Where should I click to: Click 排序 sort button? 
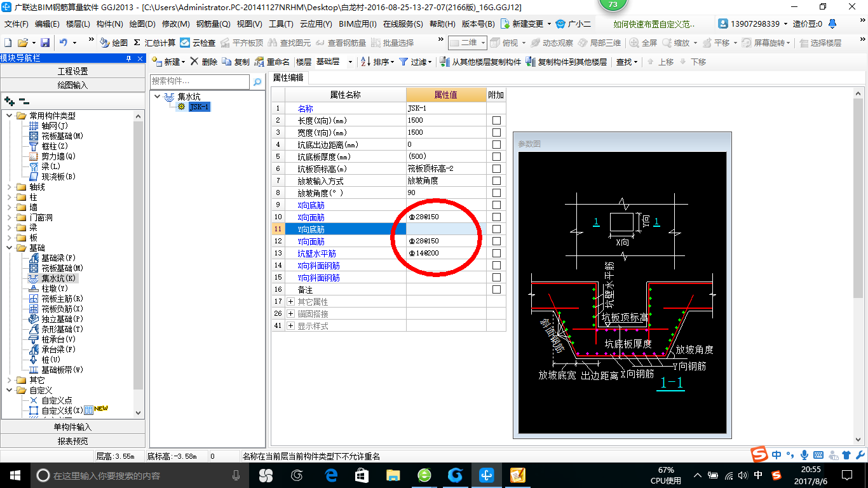point(377,62)
